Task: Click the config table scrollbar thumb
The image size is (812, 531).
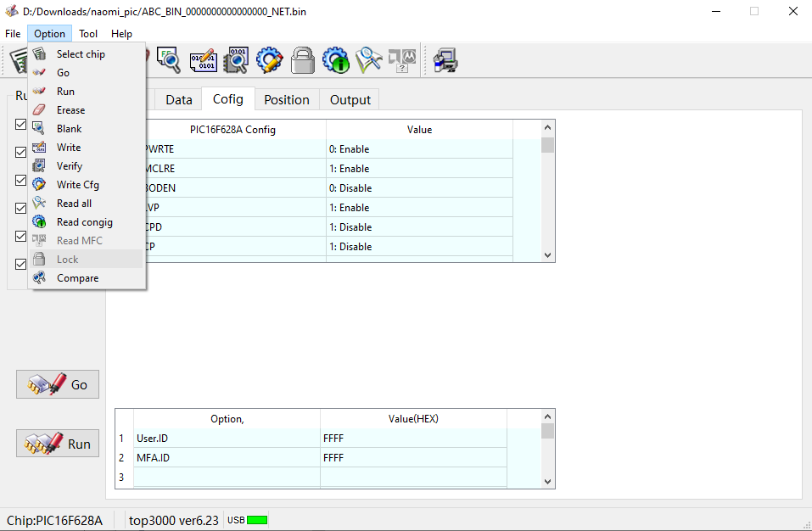Action: [x=547, y=145]
